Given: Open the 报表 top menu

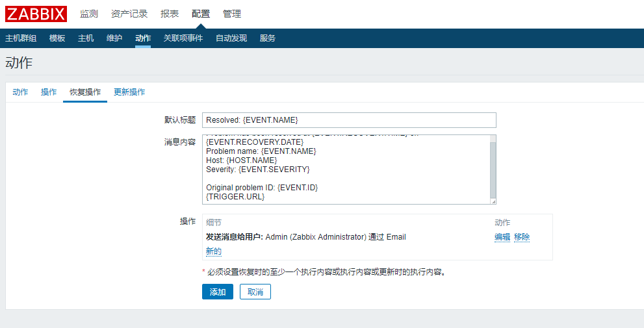Looking at the screenshot, I should [x=170, y=14].
